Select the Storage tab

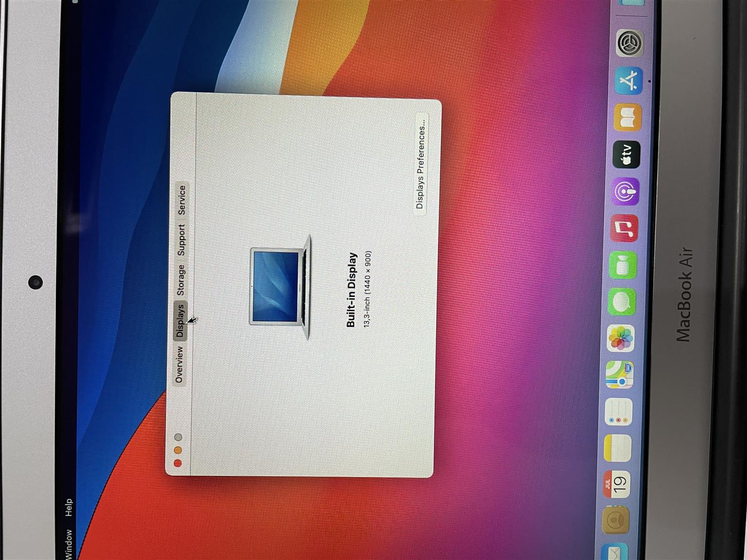point(180,280)
